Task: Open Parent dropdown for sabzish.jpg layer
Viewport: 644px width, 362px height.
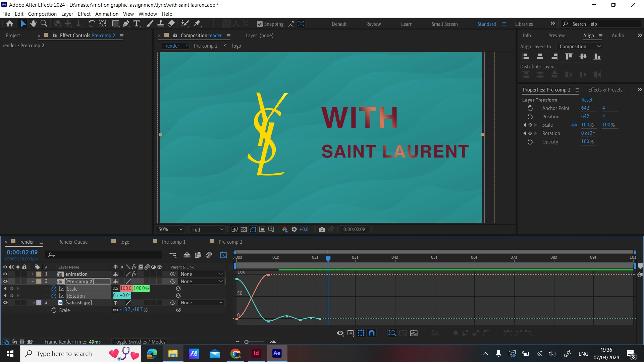Action: click(201, 303)
